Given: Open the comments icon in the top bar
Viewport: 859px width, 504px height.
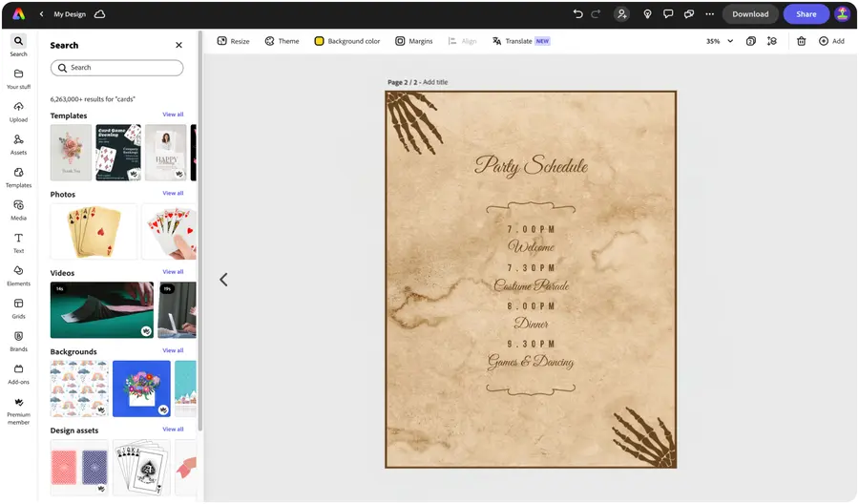Looking at the screenshot, I should tap(668, 14).
